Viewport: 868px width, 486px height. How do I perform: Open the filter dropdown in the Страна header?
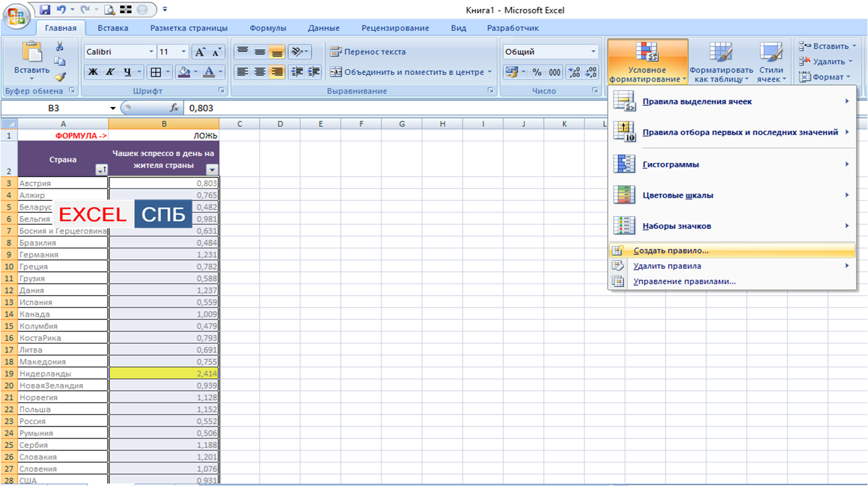[101, 170]
